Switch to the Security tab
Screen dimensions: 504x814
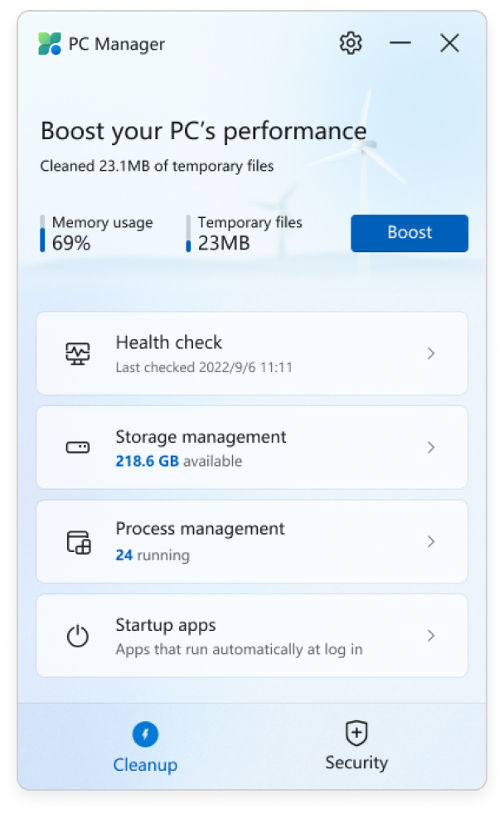356,746
